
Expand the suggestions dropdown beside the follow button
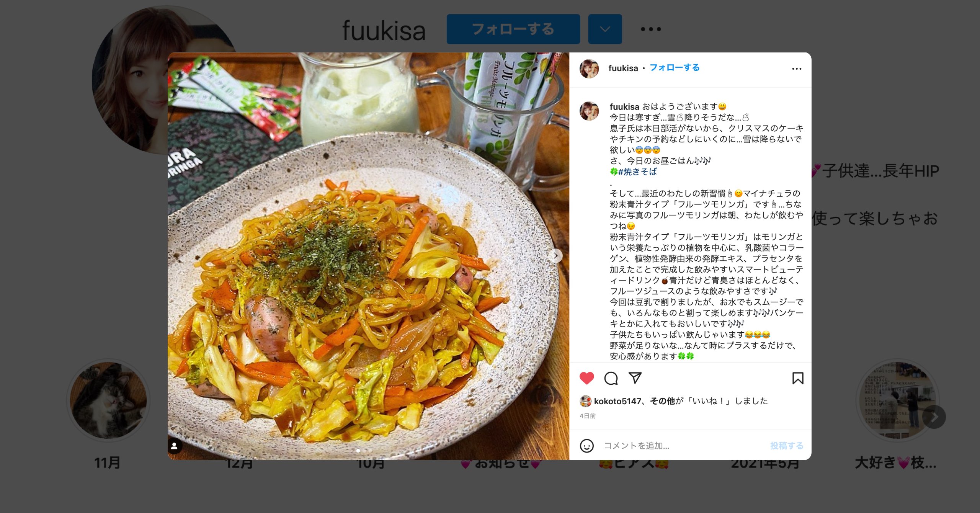605,29
